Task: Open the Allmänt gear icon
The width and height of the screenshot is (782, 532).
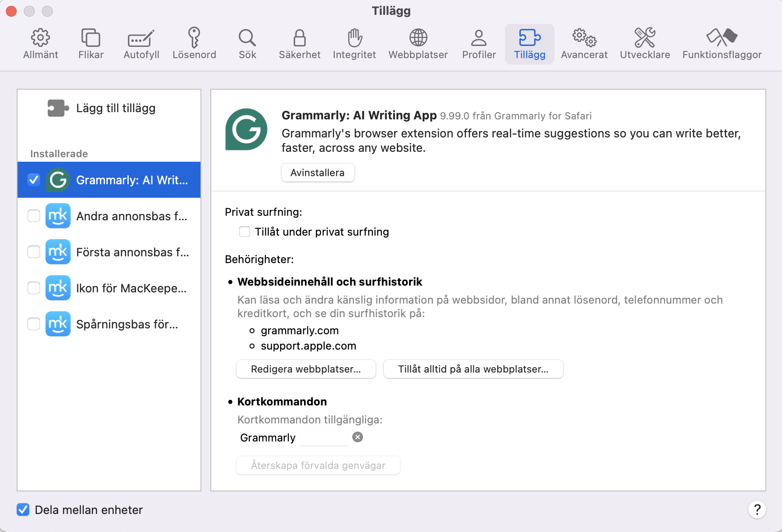Action: tap(41, 38)
